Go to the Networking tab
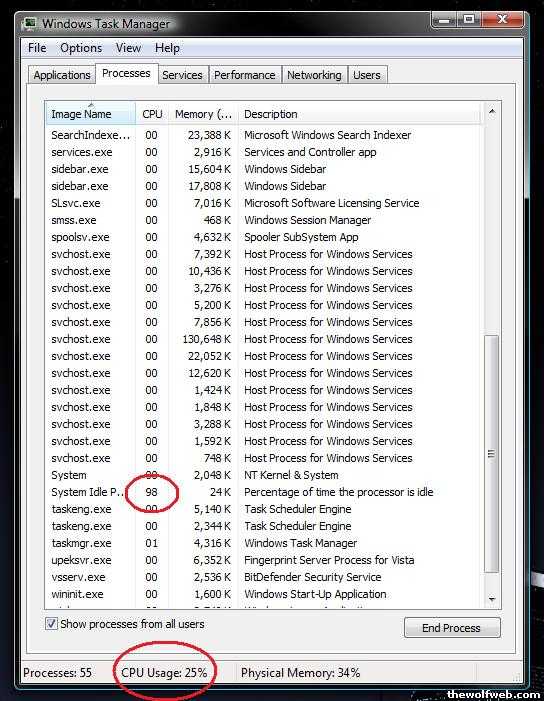The height and width of the screenshot is (701, 544). (x=314, y=75)
